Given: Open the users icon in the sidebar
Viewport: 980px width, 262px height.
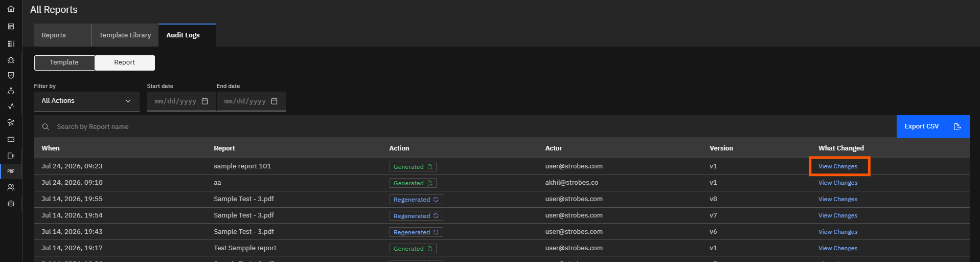Looking at the screenshot, I should pyautogui.click(x=11, y=188).
